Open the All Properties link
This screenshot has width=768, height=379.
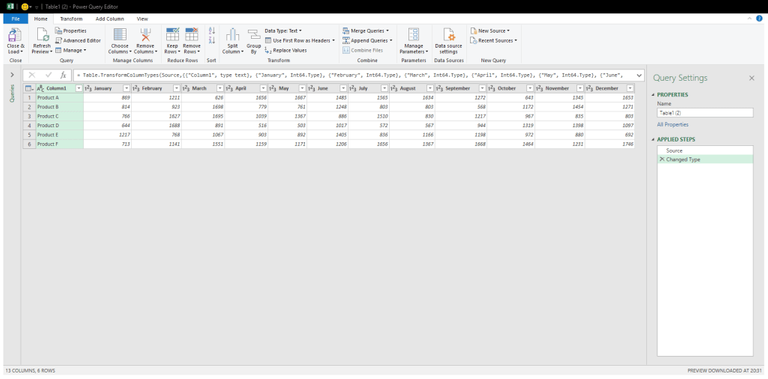672,124
